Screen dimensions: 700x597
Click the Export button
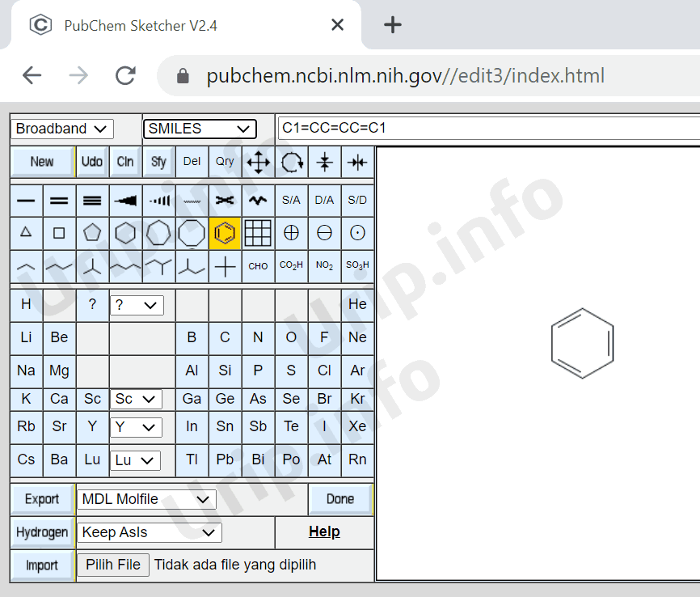[41, 499]
